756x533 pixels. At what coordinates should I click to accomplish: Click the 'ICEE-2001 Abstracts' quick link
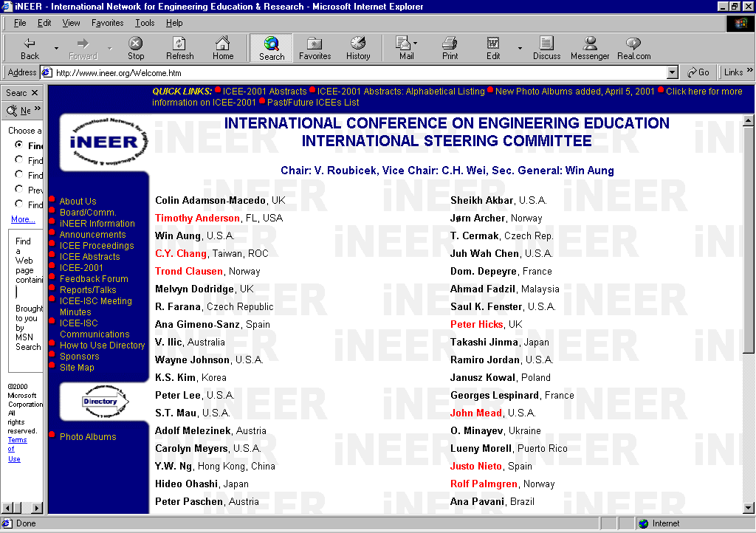click(264, 92)
